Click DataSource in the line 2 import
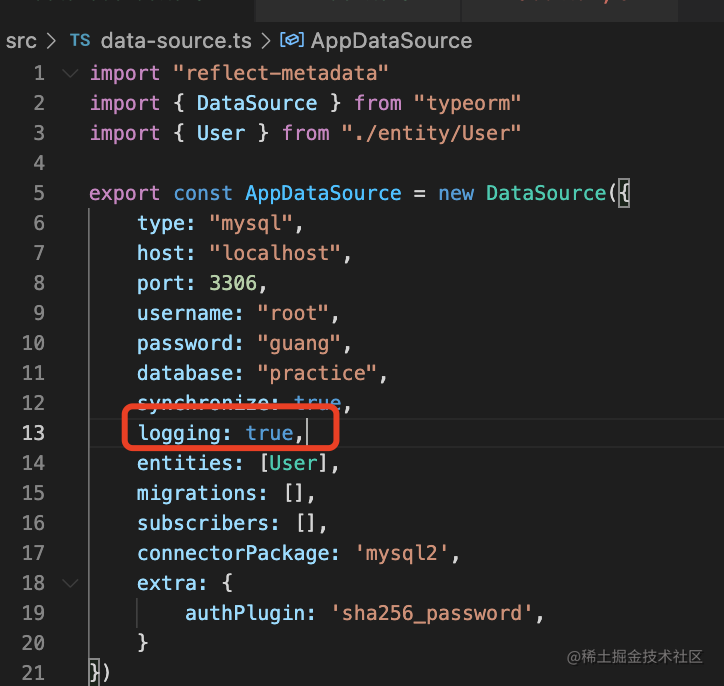 257,103
